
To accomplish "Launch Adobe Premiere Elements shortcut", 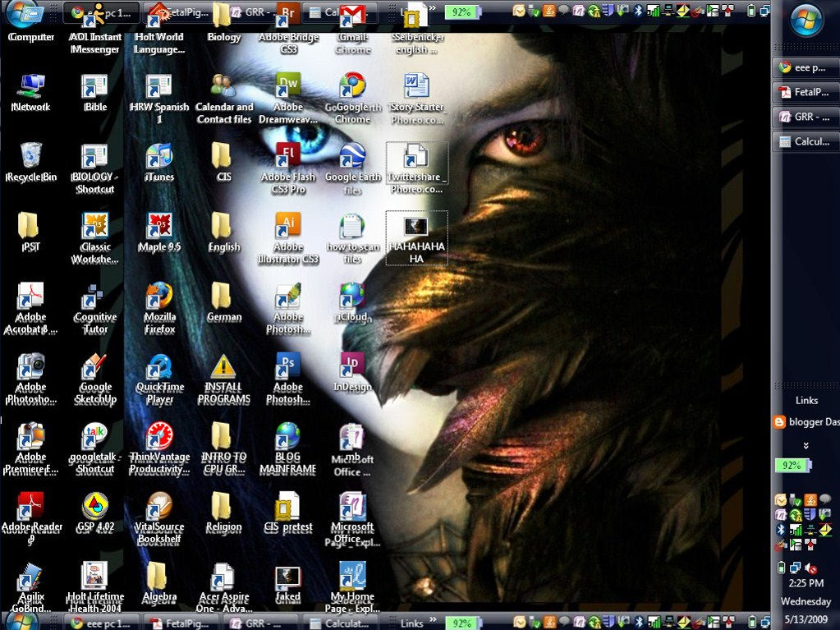I will pos(30,448).
